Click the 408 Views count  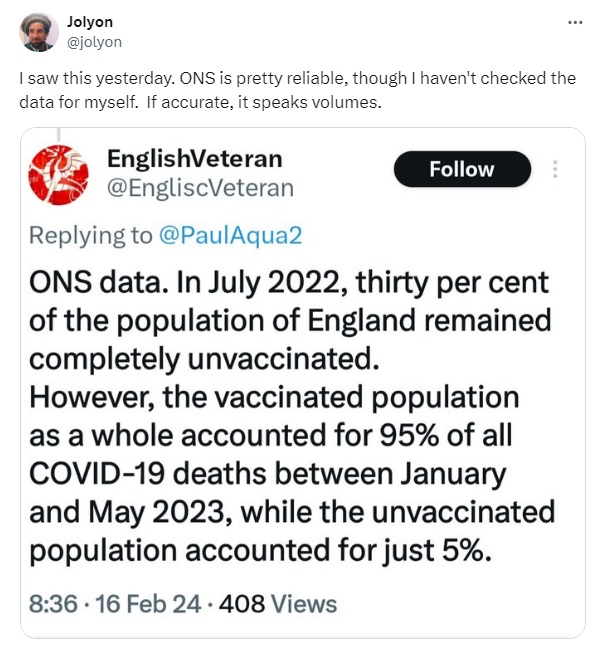click(278, 604)
